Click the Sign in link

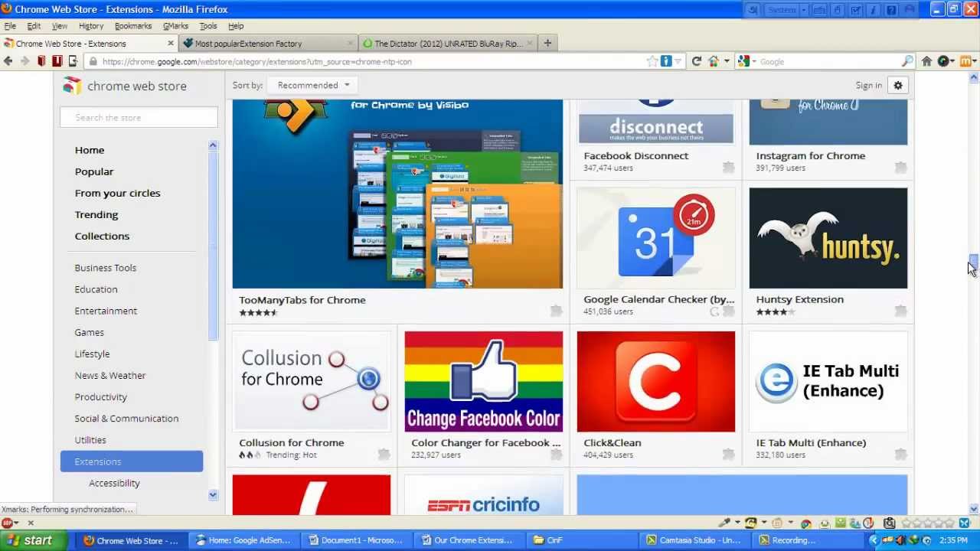(x=868, y=85)
